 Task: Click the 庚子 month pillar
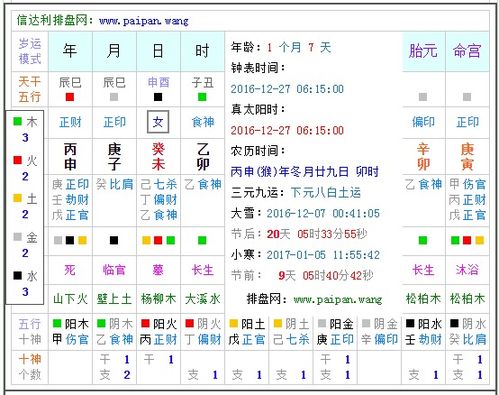(114, 157)
